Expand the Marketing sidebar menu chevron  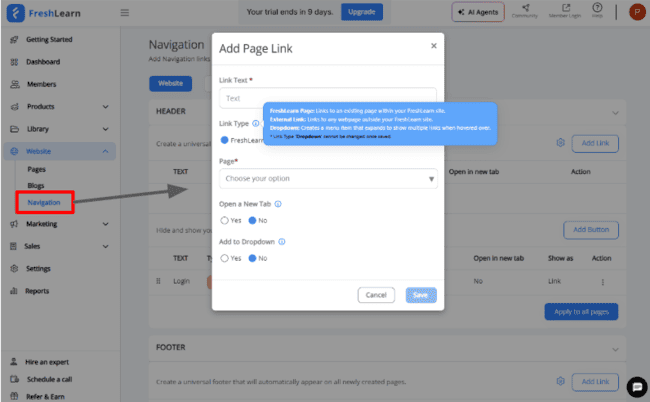coord(106,224)
